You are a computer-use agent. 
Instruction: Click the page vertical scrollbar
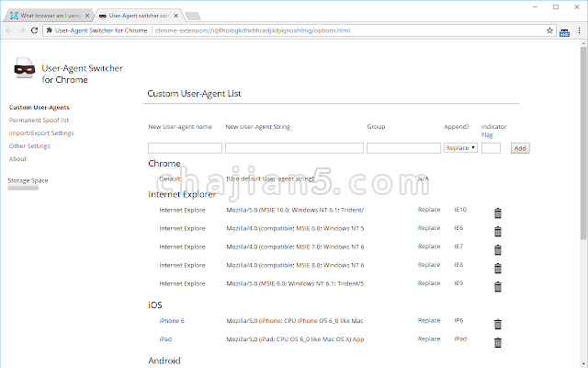point(583,143)
